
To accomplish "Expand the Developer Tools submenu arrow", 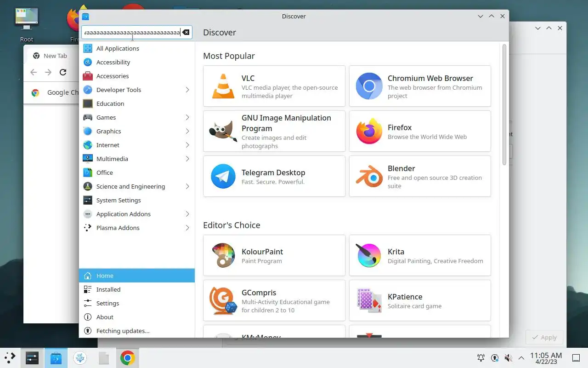I will (187, 90).
